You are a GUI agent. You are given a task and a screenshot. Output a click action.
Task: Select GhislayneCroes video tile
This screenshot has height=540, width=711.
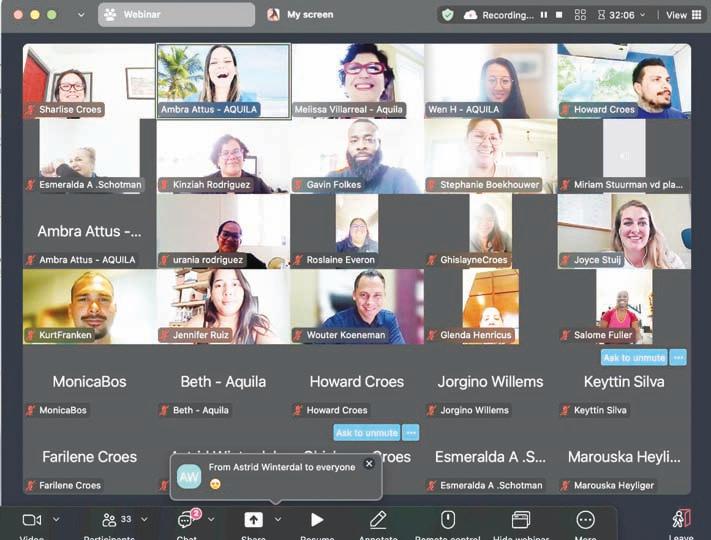pyautogui.click(x=491, y=231)
